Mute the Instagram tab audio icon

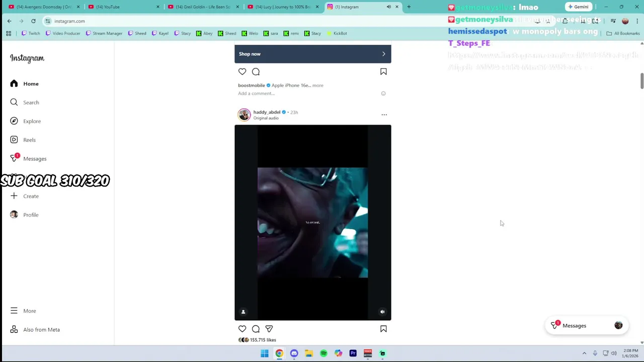[388, 7]
